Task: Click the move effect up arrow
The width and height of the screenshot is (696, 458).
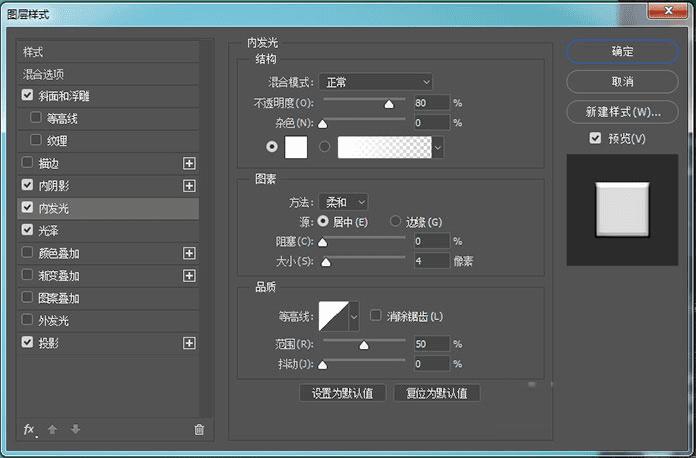Action: point(52,429)
